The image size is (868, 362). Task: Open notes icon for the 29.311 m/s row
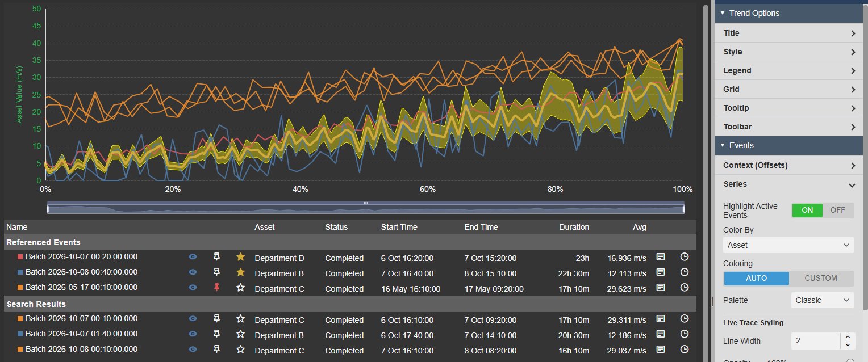[661, 319]
